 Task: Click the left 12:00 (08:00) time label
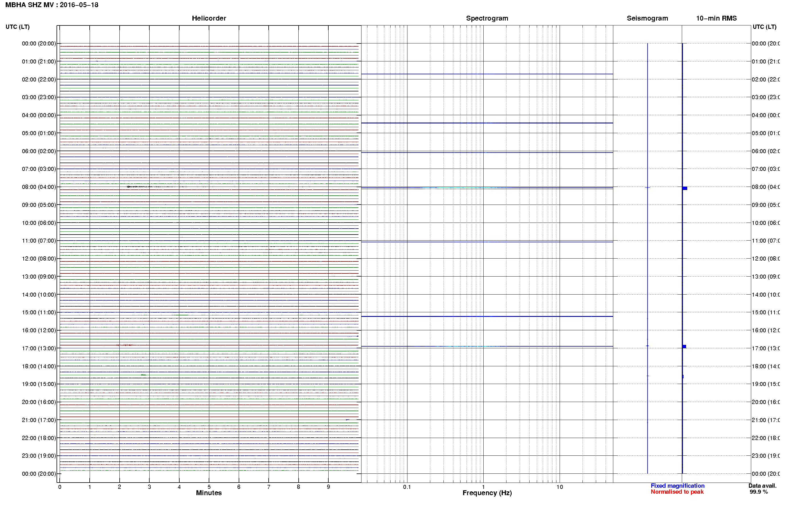39,259
